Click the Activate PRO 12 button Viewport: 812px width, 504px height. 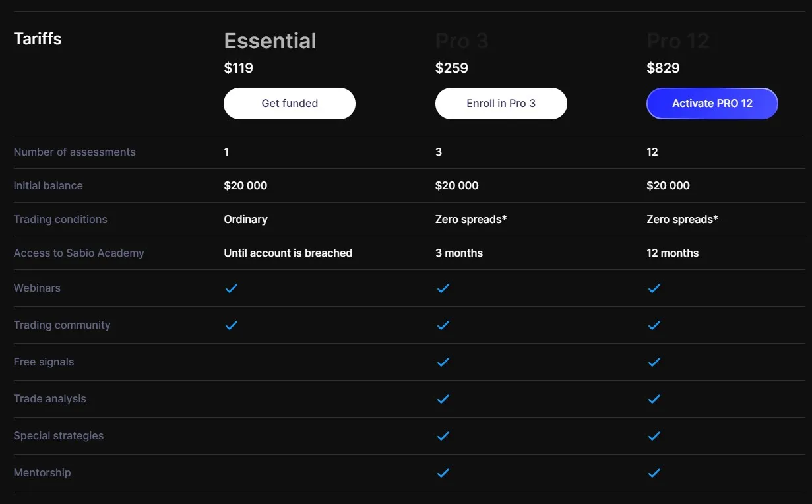pyautogui.click(x=712, y=104)
